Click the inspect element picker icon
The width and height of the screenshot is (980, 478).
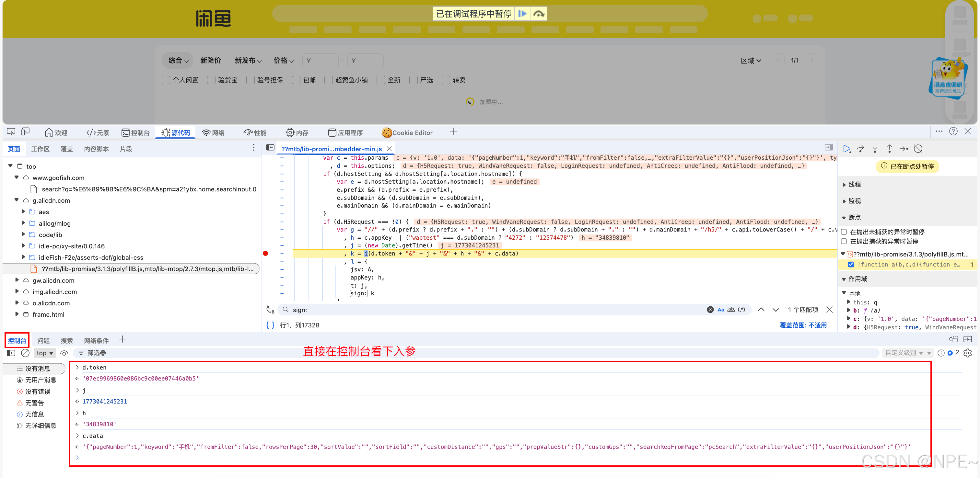tap(11, 132)
